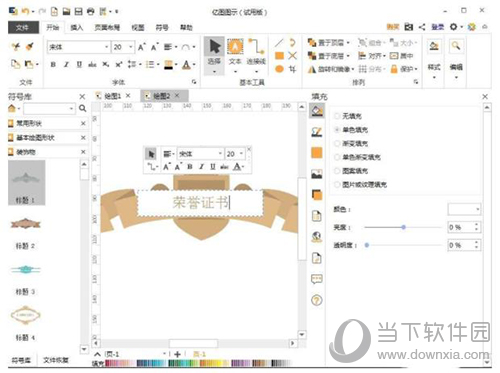The height and width of the screenshot is (373, 500).
Task: Switch to the 插入 (Insert) ribbon tab
Action: 77,27
